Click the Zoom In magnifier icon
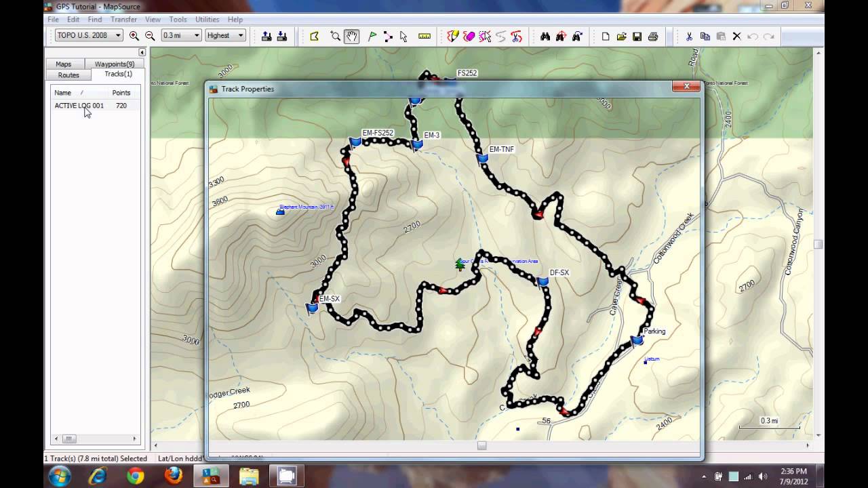This screenshot has height=488, width=868. coord(134,36)
